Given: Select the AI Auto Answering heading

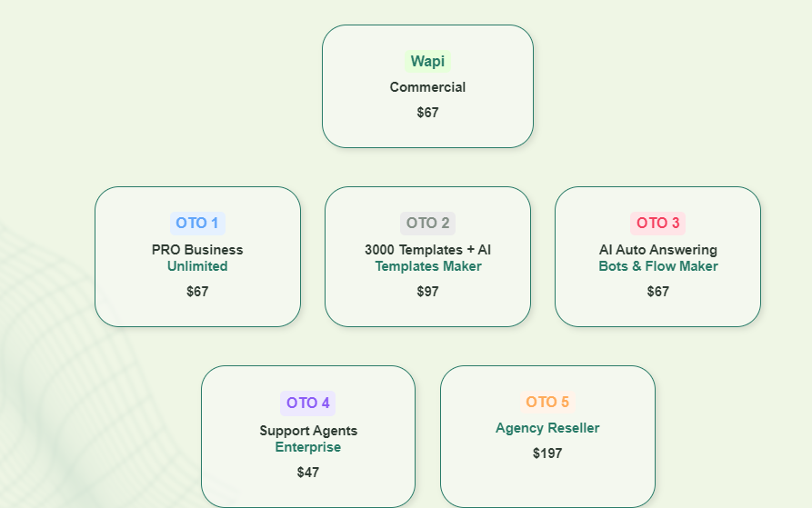Looking at the screenshot, I should [657, 250].
